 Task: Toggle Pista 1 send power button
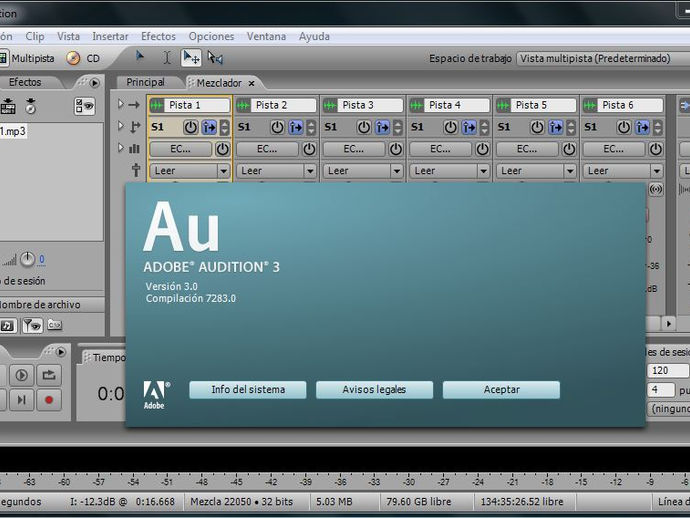pos(191,128)
